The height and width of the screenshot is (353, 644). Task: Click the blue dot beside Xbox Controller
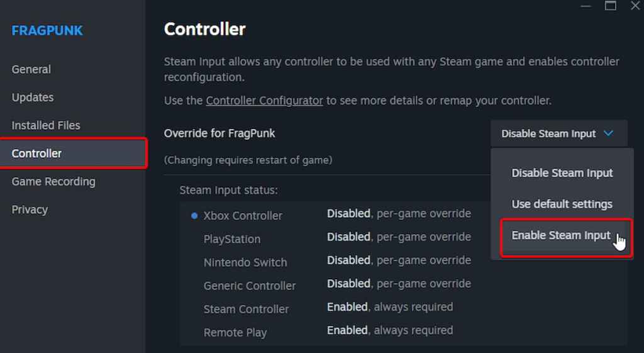[194, 215]
